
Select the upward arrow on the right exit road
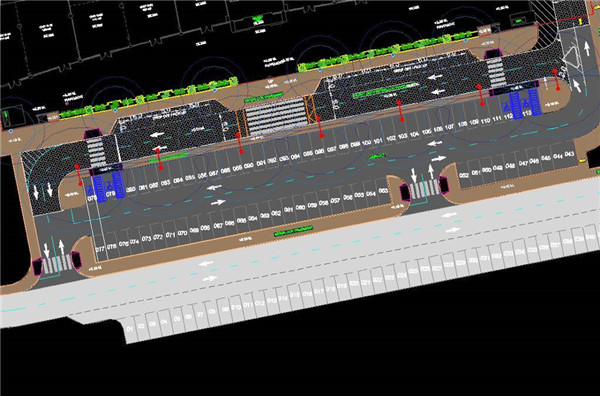(587, 49)
